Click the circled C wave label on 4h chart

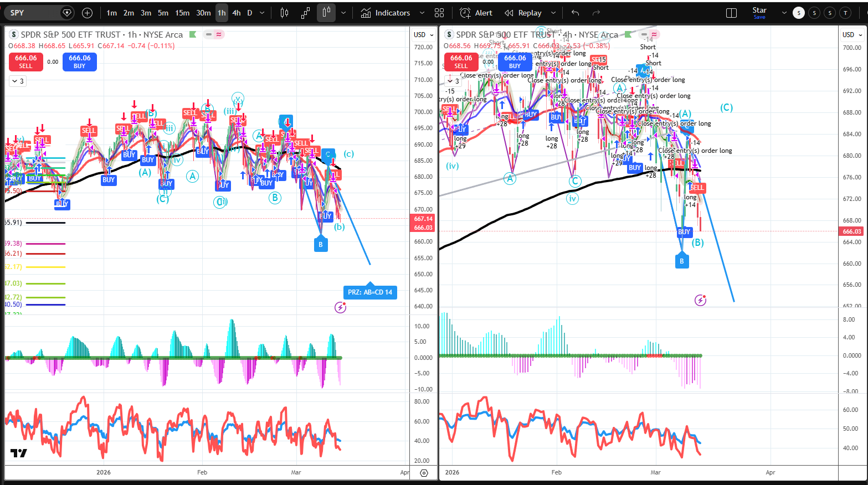575,180
